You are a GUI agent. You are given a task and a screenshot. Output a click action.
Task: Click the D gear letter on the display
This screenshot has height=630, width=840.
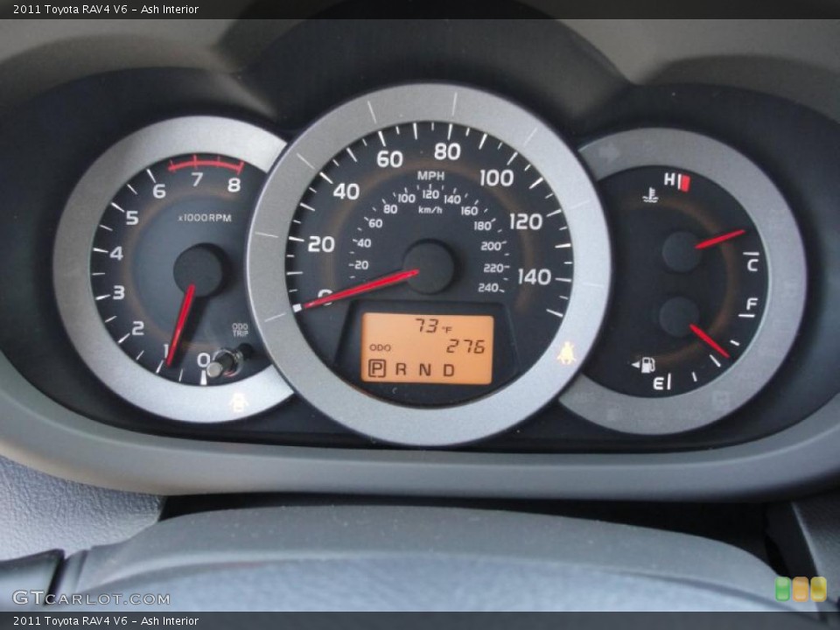click(x=448, y=370)
